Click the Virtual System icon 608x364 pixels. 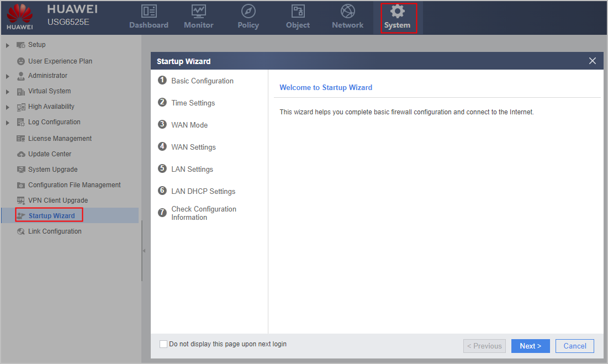click(21, 92)
